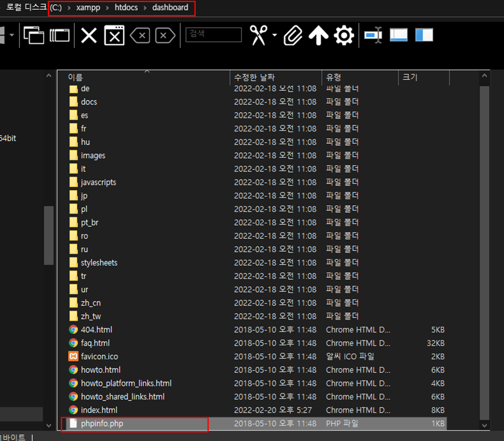Click the phpinfo.php file icon
Image resolution: width=504 pixels, height=441 pixels.
point(74,423)
